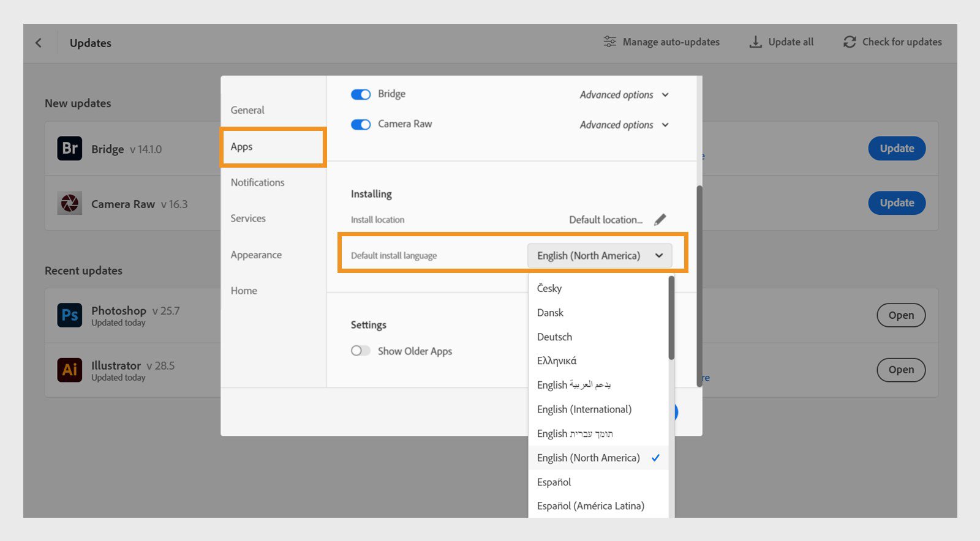The height and width of the screenshot is (541, 980).
Task: Click the Illustrator Ai app icon
Action: tap(70, 370)
